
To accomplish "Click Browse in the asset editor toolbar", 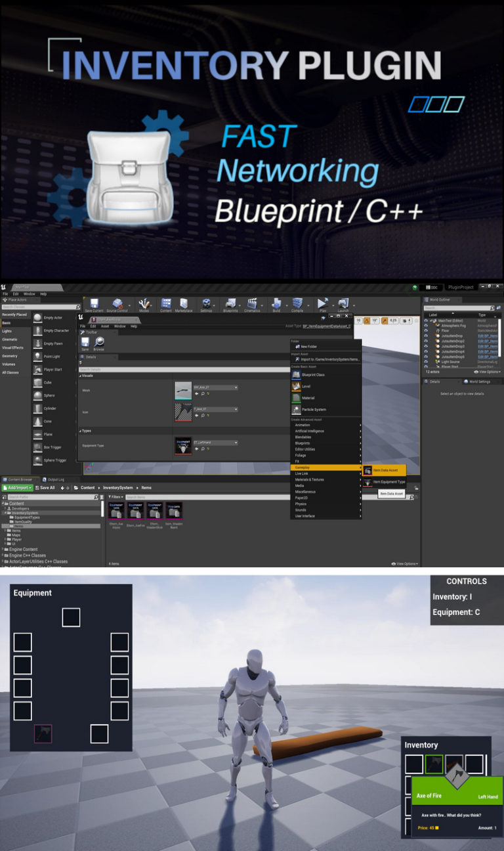I will (x=99, y=344).
